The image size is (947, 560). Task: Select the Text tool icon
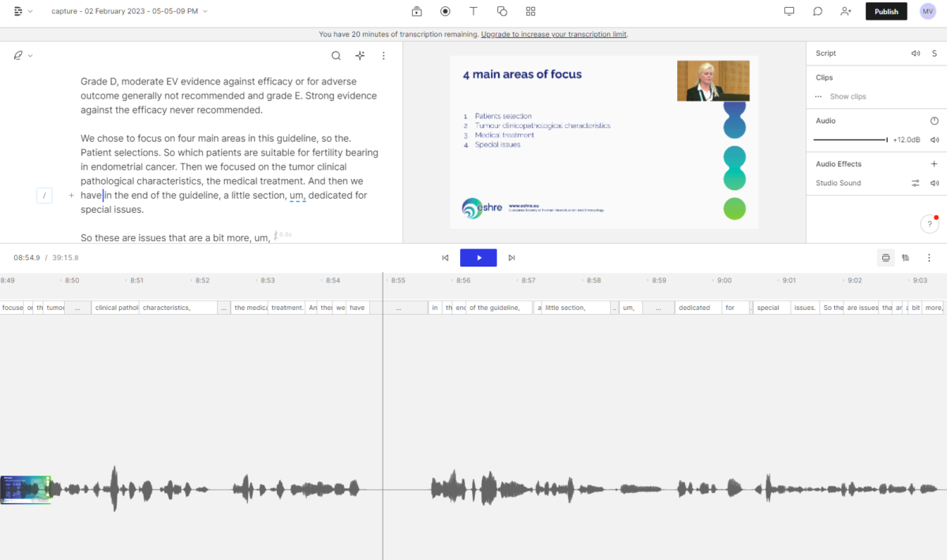point(473,11)
